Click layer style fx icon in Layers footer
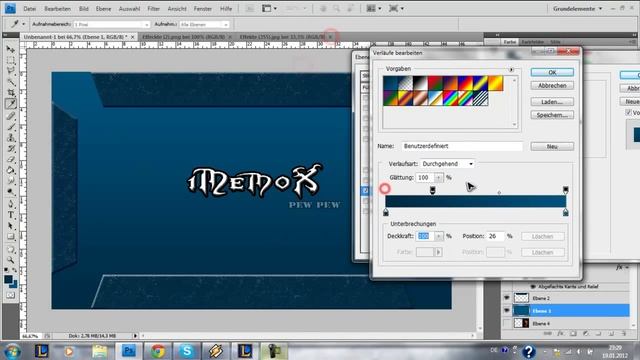 560,333
